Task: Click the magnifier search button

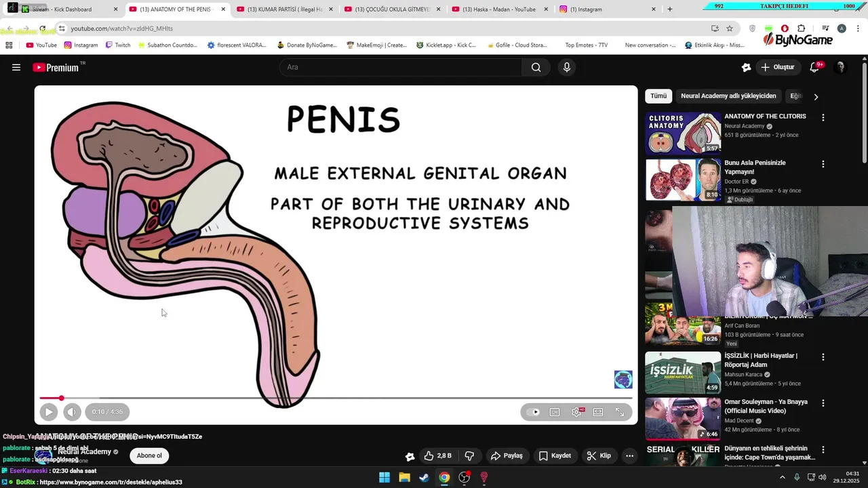Action: pyautogui.click(x=536, y=67)
